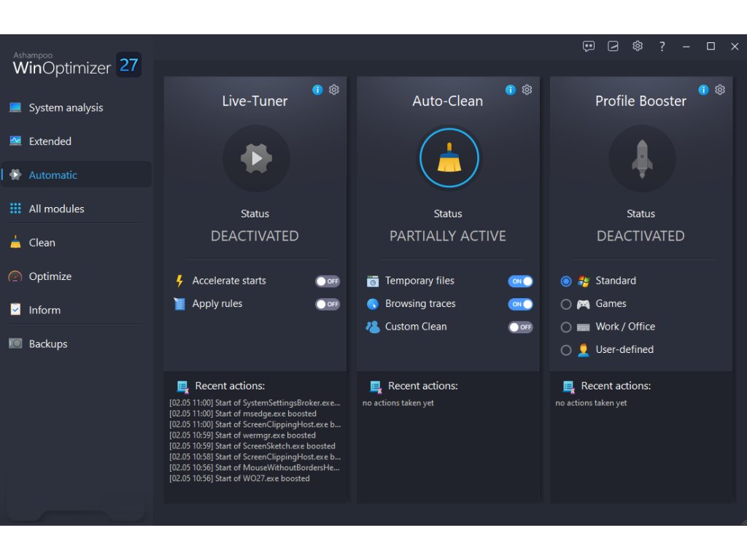Select the User-defined profile radio button

[566, 350]
